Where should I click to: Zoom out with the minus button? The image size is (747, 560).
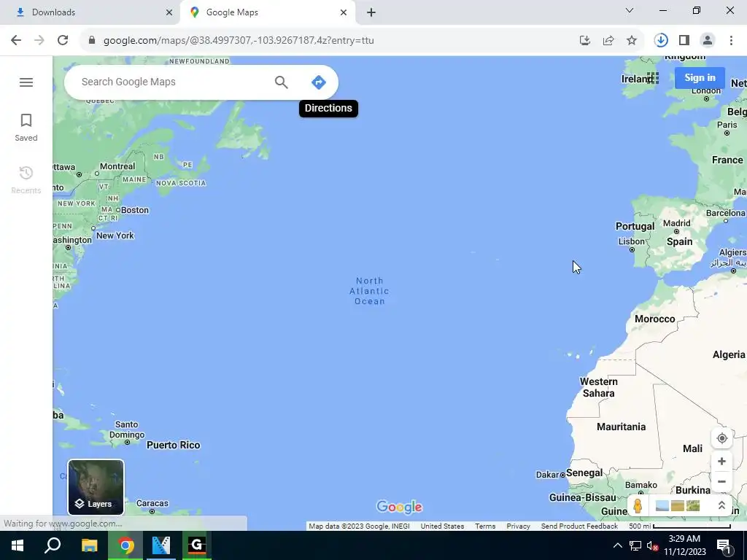(x=721, y=481)
